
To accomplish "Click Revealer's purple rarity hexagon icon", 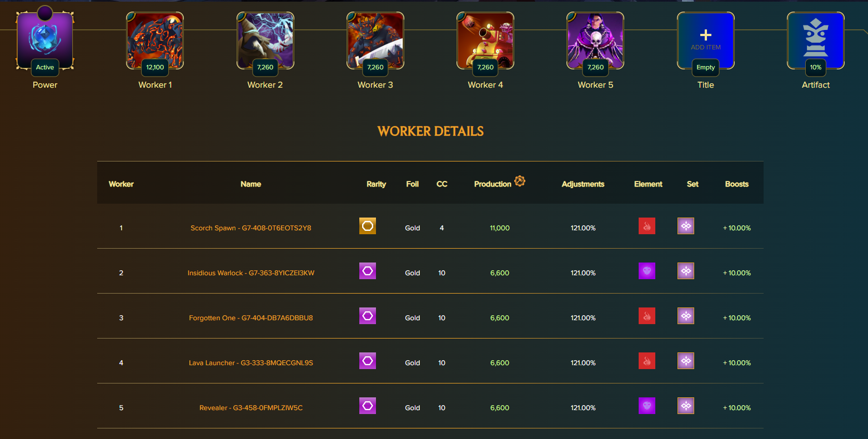I will pos(368,406).
